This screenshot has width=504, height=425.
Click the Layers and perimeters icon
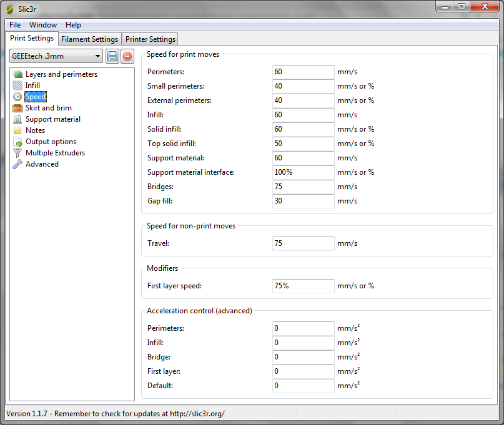click(17, 74)
